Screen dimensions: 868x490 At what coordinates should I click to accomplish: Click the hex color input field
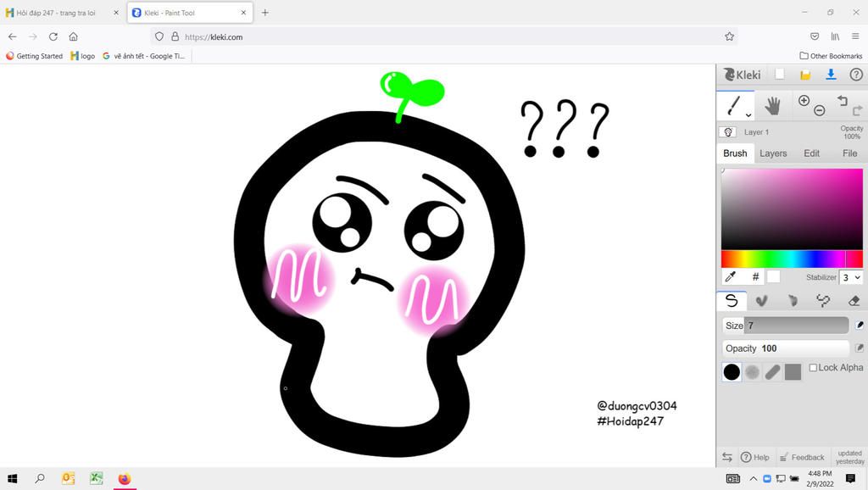click(x=755, y=276)
